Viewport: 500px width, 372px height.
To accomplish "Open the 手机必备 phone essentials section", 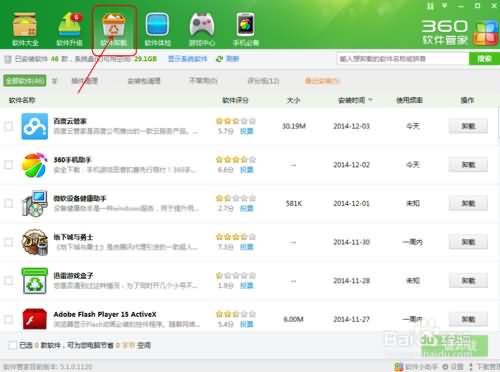I will click(x=246, y=29).
